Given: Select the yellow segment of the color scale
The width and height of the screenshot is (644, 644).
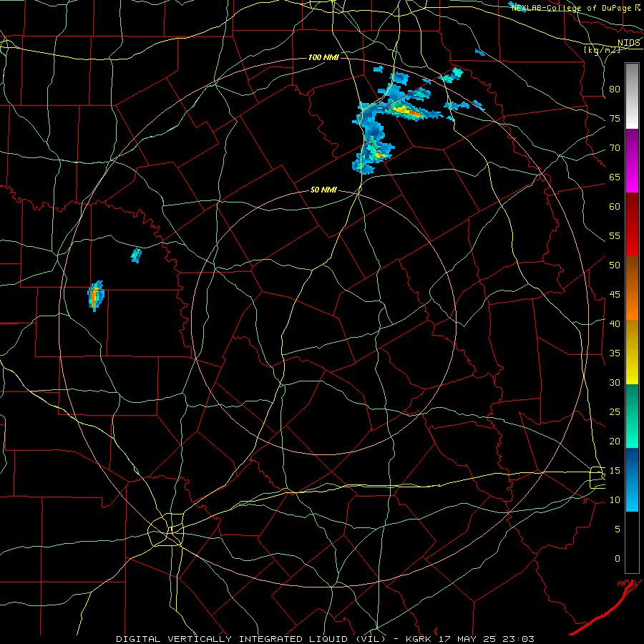Looking at the screenshot, I should click(x=633, y=352).
